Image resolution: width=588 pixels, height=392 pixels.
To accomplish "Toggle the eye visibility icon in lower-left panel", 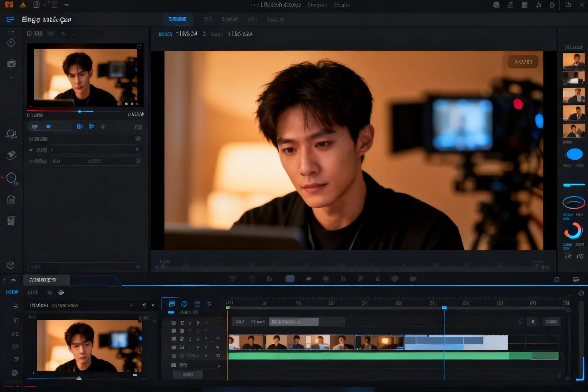I will (x=61, y=292).
